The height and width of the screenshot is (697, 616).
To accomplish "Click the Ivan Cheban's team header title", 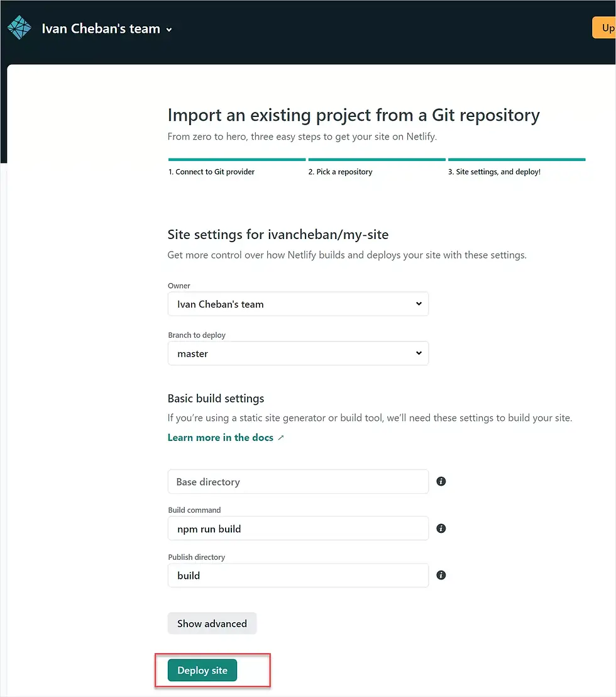I will (101, 29).
